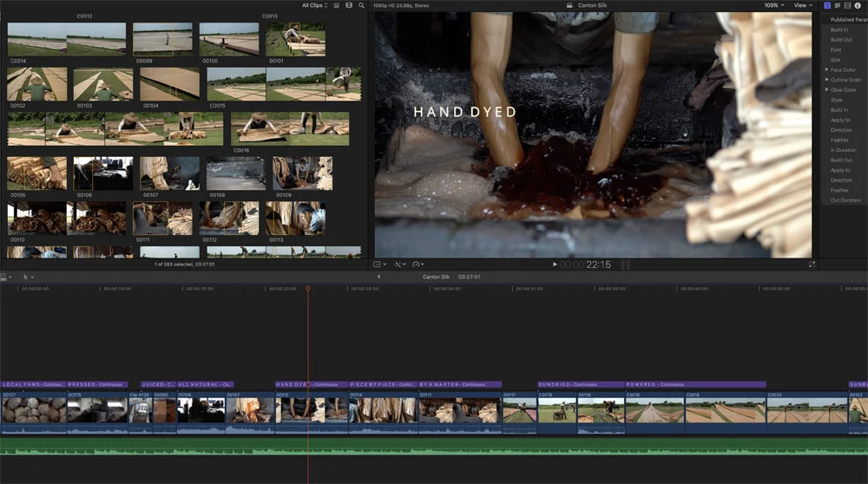
Task: Select browser clip 00099
Action: click(x=163, y=39)
